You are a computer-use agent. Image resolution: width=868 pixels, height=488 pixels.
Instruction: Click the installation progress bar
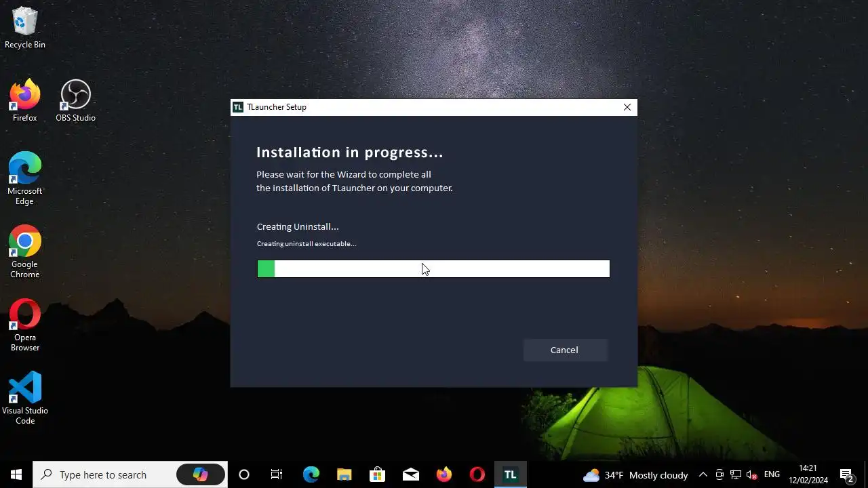coord(433,269)
